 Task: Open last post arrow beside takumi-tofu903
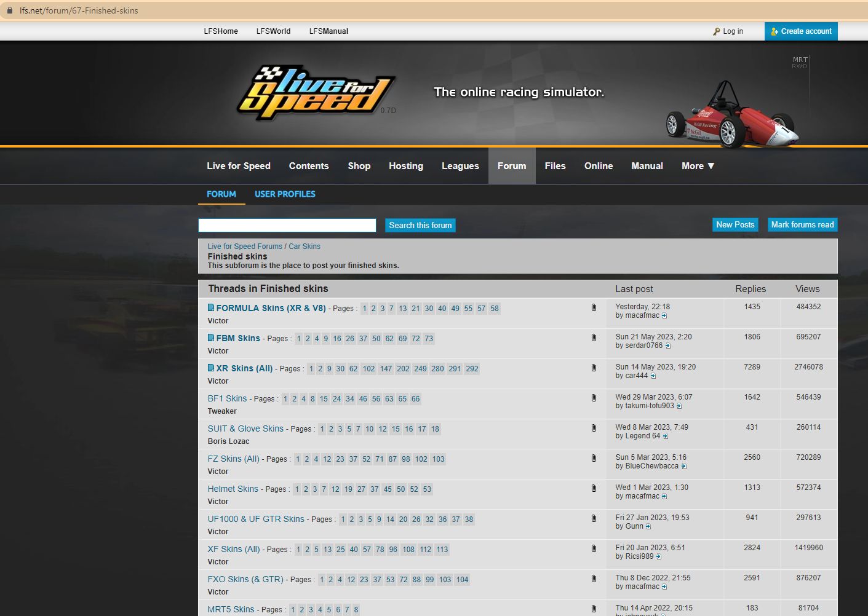(679, 406)
